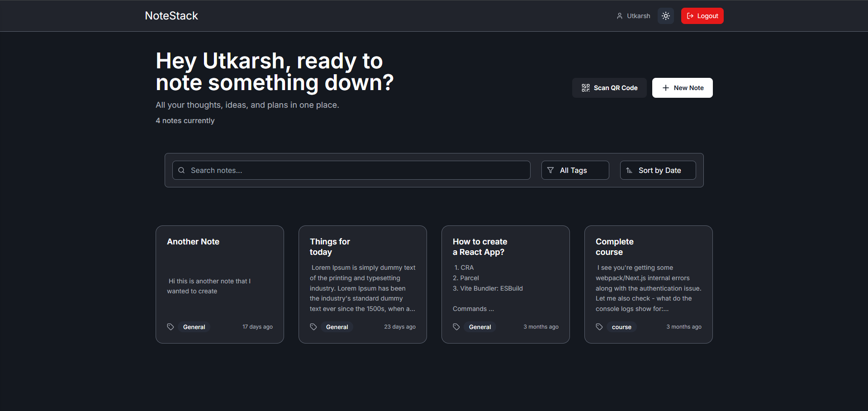Click the sort order icon
Screen dimensions: 868x411
click(x=629, y=170)
